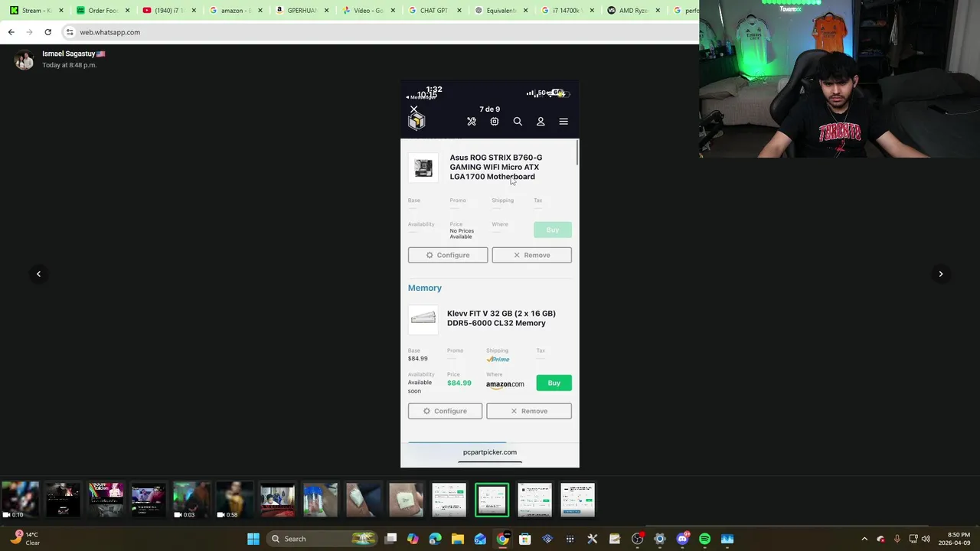Switch to the AMD Ryzen tab

[x=632, y=11]
